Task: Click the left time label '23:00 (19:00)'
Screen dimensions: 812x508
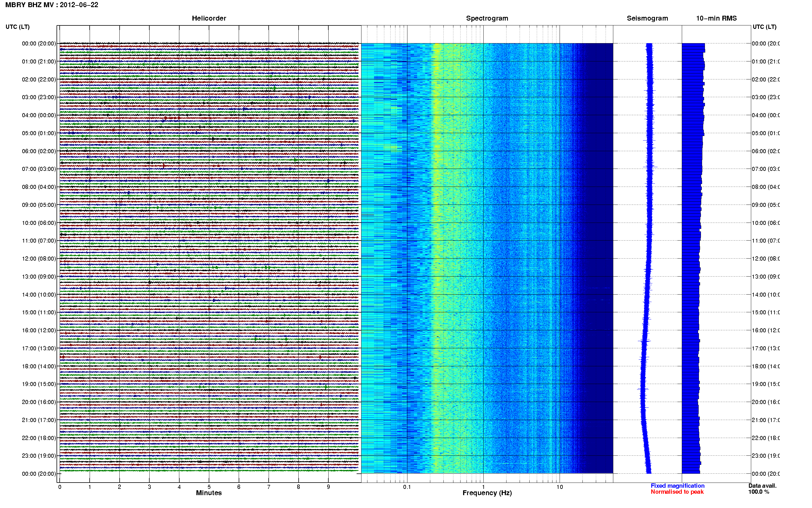Action: point(39,456)
